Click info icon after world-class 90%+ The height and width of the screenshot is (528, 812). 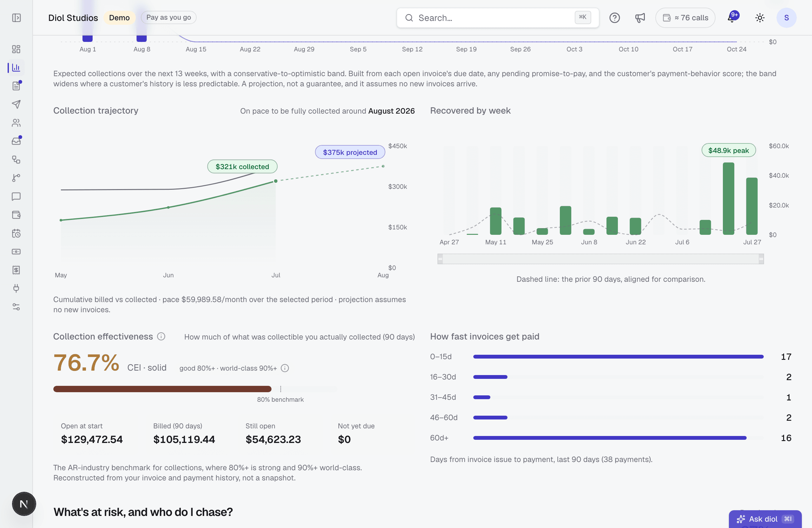point(285,368)
